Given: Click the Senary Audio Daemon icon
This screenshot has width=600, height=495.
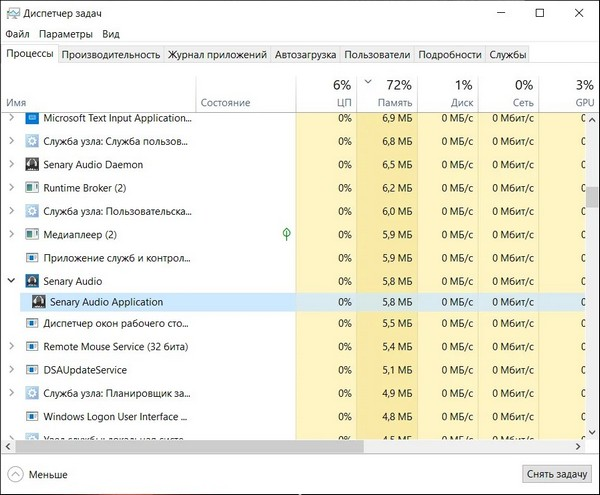Looking at the screenshot, I should pos(31,164).
